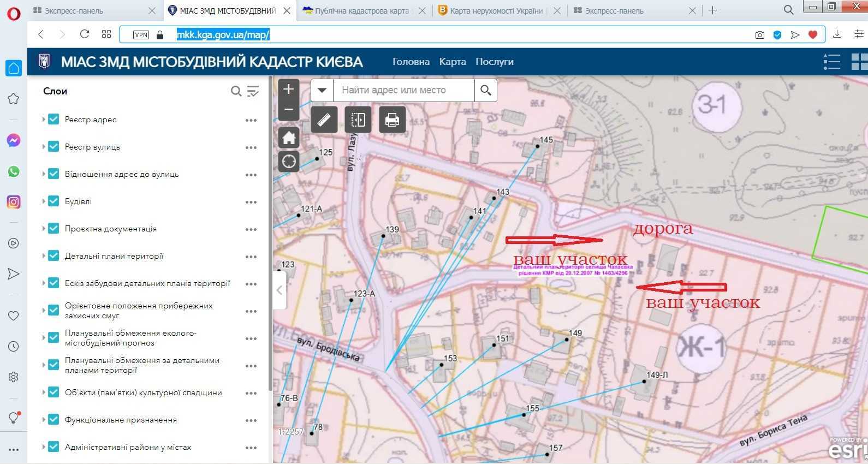Open the Карта menu item
The width and height of the screenshot is (868, 464).
[453, 62]
